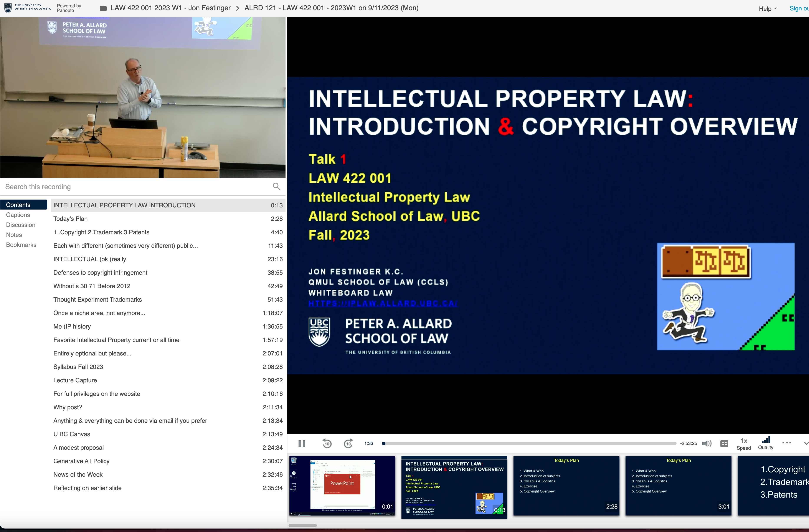Switch to the Contents tab

click(24, 205)
